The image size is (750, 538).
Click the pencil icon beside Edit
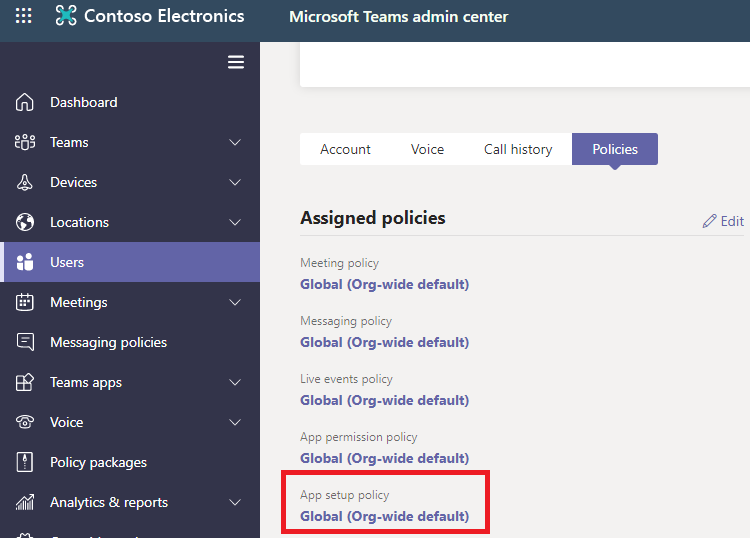[x=709, y=221]
